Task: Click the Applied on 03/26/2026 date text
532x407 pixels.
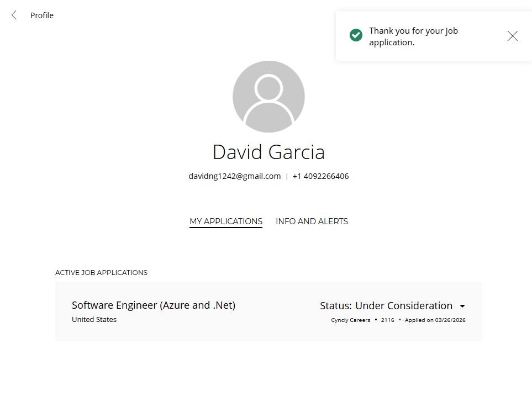Action: pos(435,320)
